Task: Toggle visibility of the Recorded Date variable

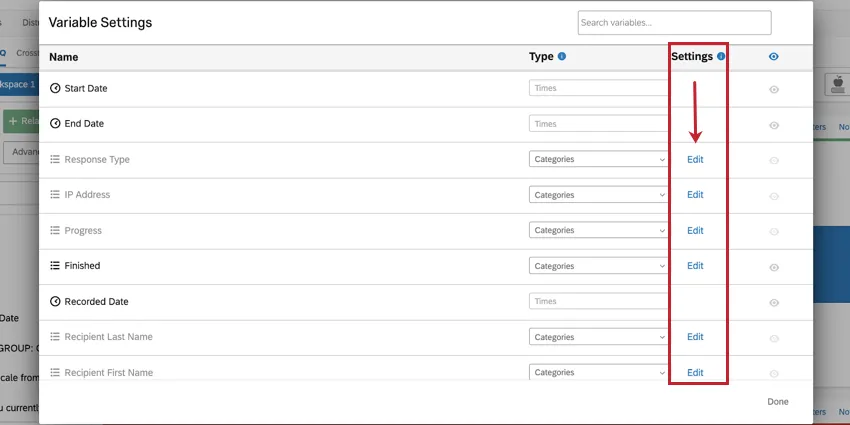Action: click(x=774, y=302)
